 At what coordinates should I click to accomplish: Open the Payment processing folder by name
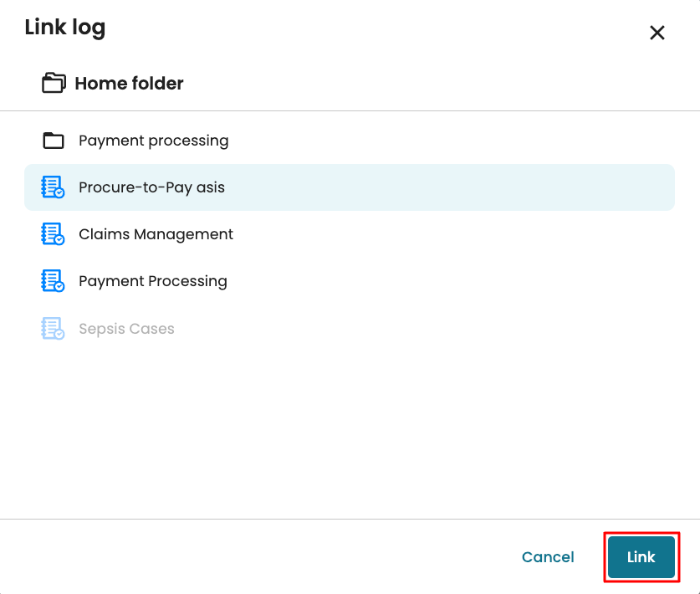pos(153,141)
